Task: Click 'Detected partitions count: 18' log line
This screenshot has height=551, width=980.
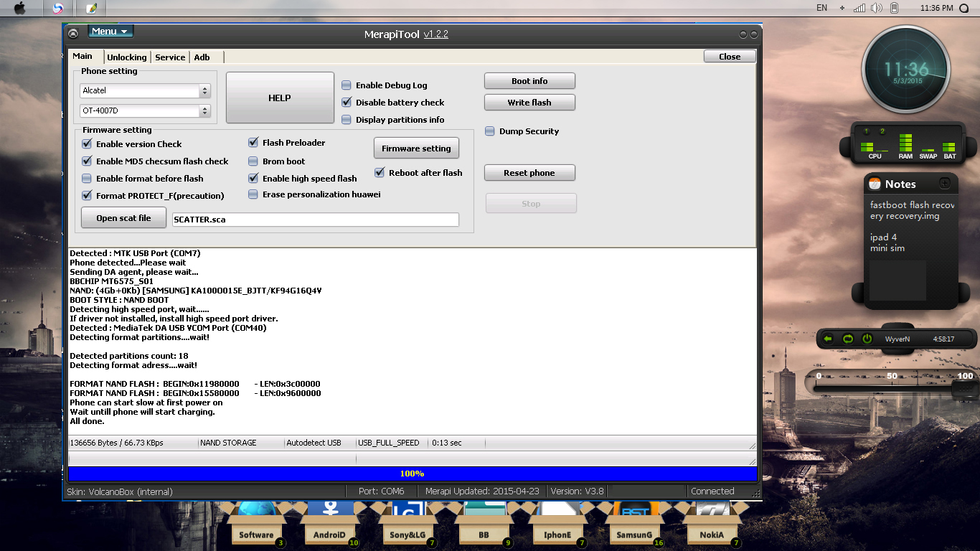Action: click(x=128, y=356)
